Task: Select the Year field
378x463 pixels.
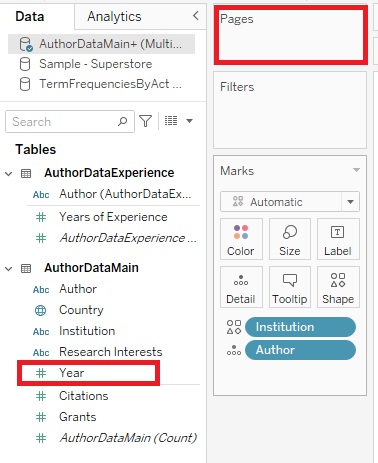Action: 72,373
